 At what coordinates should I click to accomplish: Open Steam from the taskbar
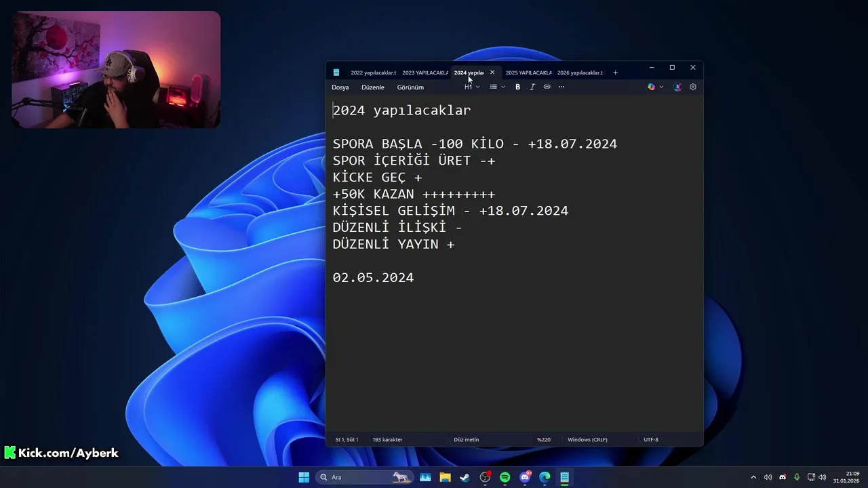[x=465, y=477]
